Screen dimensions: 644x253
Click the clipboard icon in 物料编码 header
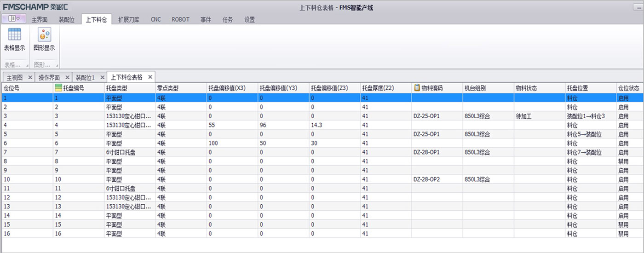(x=417, y=88)
